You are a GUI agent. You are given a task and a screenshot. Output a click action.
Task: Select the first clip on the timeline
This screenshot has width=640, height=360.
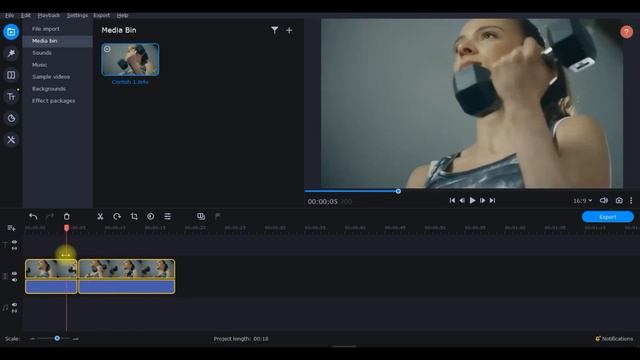(x=51, y=276)
